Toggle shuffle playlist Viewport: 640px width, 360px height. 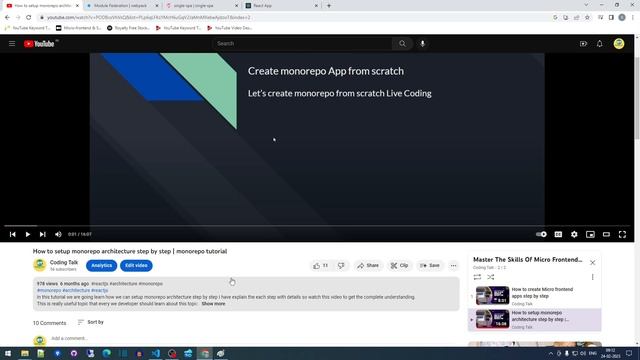(491, 277)
